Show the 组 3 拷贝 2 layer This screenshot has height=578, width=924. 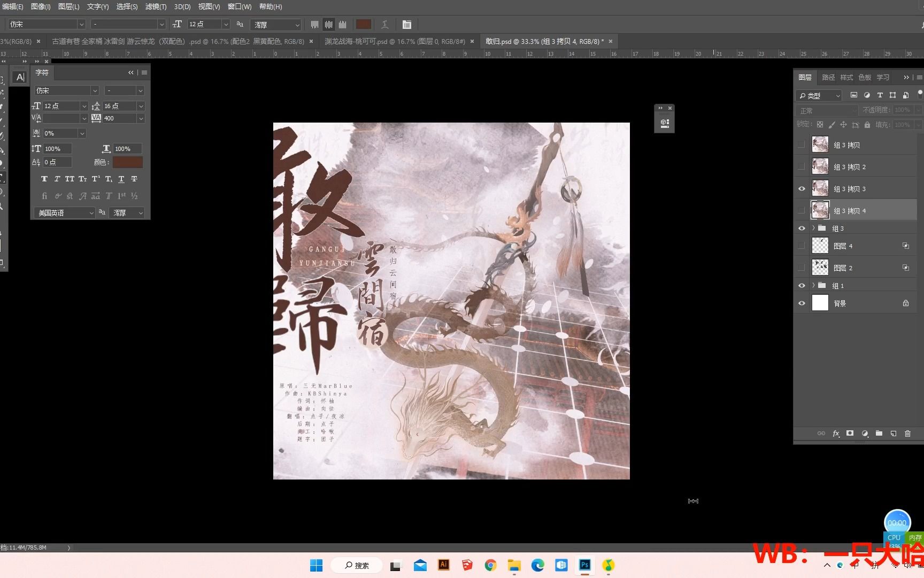[x=802, y=166]
